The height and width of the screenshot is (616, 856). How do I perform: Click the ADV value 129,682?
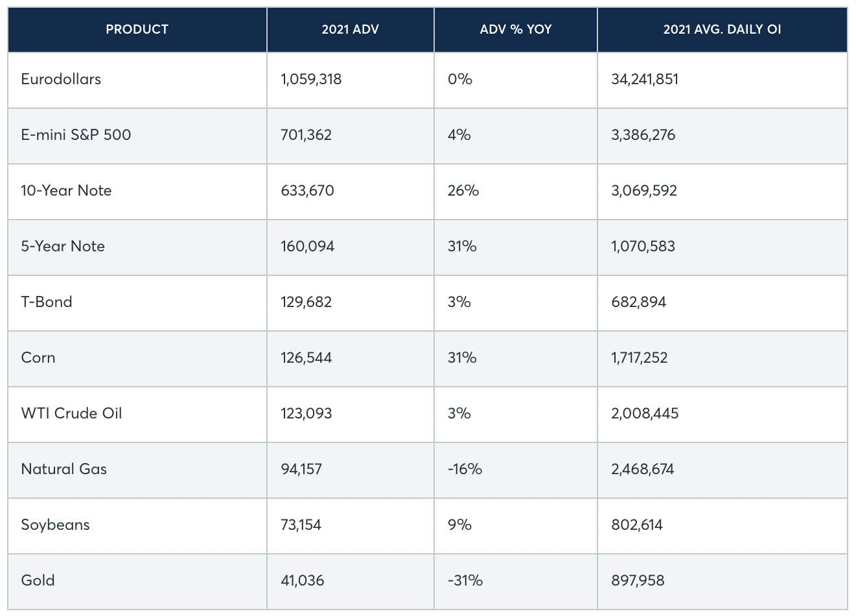(x=306, y=302)
